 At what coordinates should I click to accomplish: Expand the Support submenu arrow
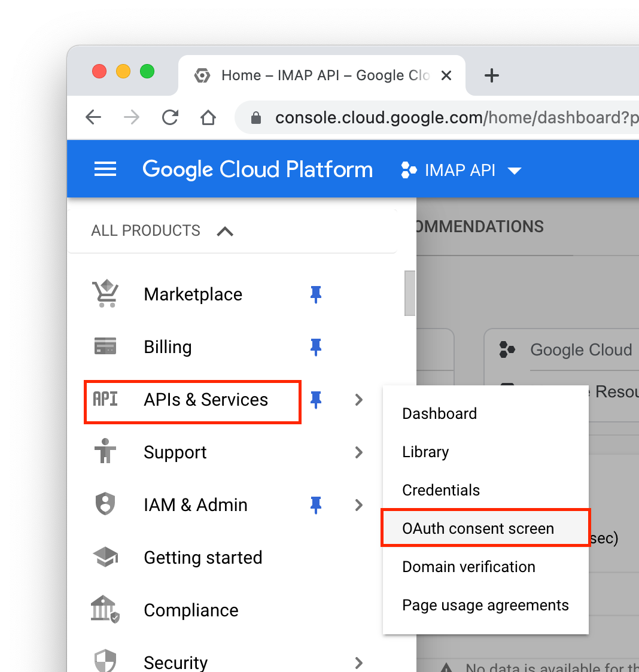coord(359,452)
